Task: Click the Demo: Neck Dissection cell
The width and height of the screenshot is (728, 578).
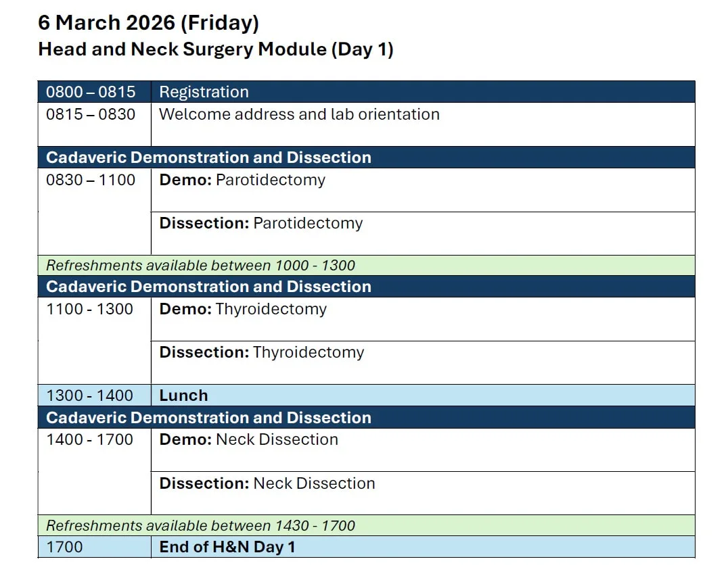Action: pos(422,450)
